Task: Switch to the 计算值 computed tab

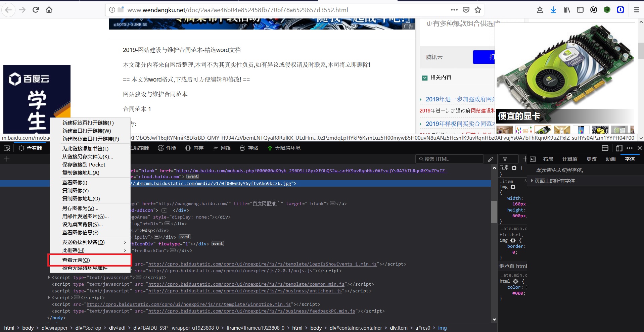Action: [x=570, y=159]
